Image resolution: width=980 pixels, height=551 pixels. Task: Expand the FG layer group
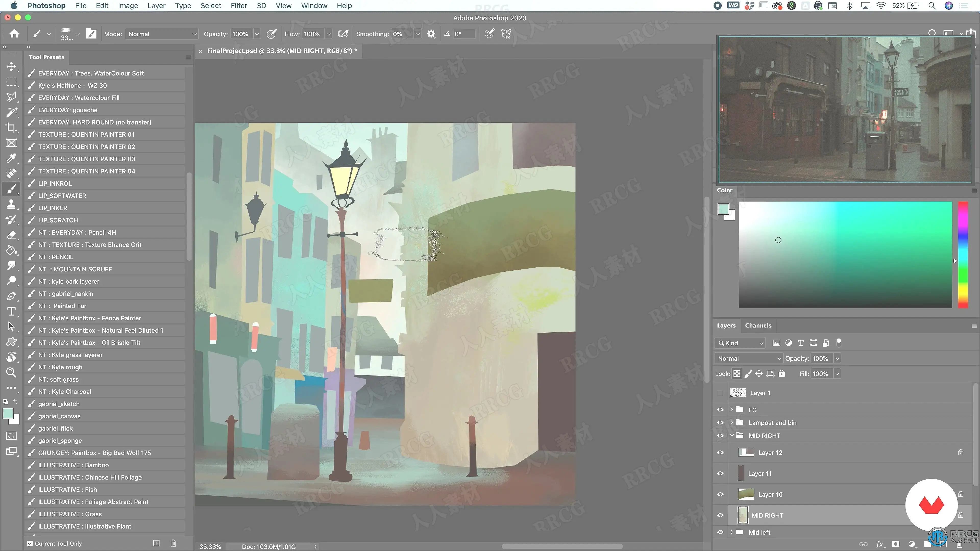(731, 410)
